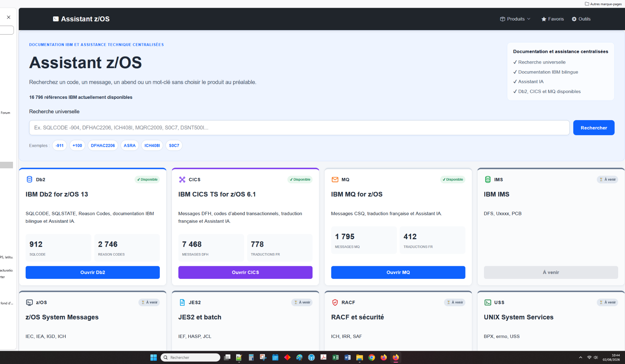625x364 pixels.
Task: Click the Ouvrir MQ button
Action: [398, 272]
